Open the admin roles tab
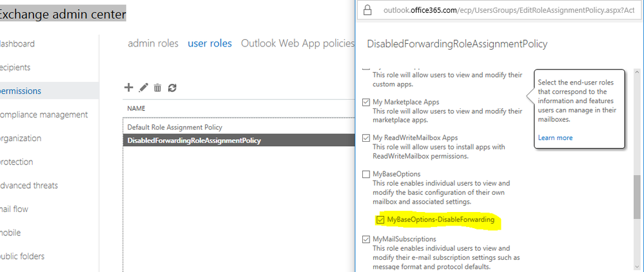 pos(153,43)
